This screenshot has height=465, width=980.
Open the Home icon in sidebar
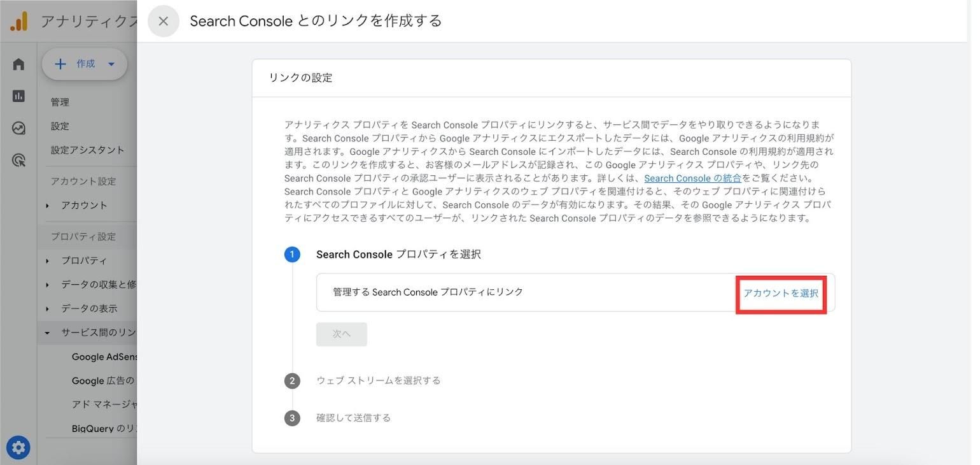coord(18,64)
